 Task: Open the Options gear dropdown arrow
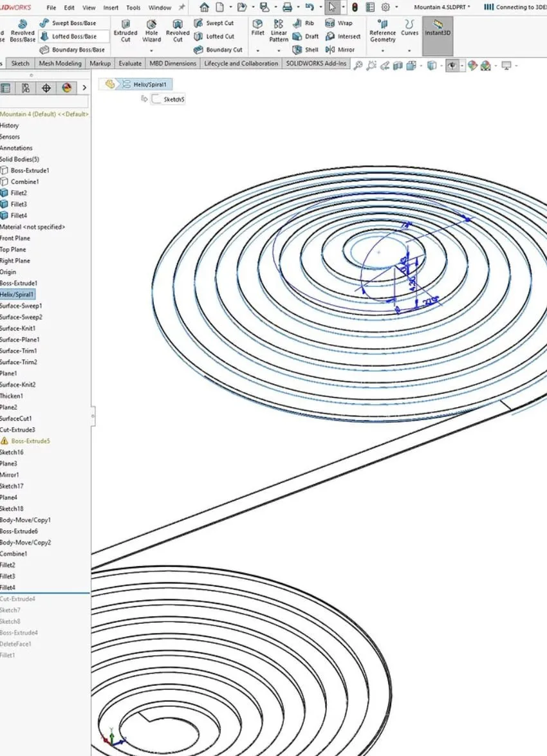click(x=396, y=7)
